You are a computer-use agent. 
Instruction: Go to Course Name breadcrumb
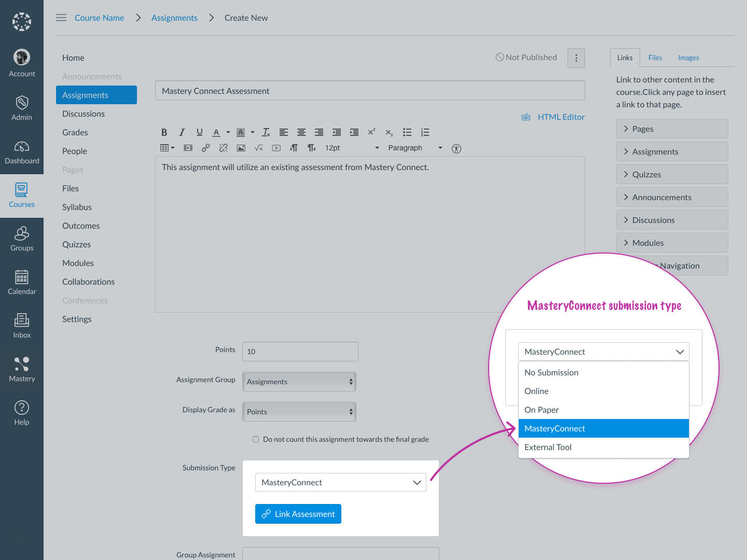tap(99, 18)
